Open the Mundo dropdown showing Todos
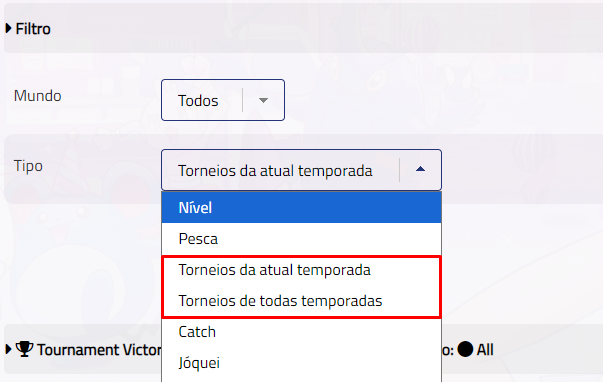 pos(223,100)
